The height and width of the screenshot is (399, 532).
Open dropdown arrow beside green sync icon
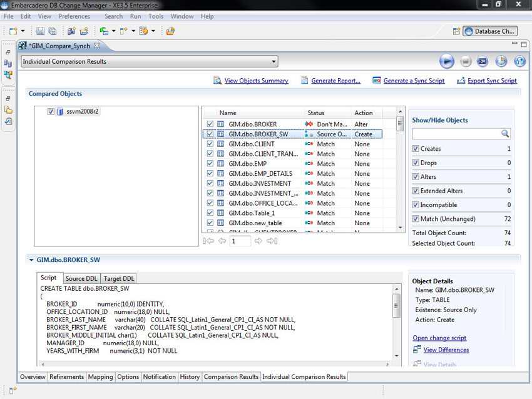[114, 31]
